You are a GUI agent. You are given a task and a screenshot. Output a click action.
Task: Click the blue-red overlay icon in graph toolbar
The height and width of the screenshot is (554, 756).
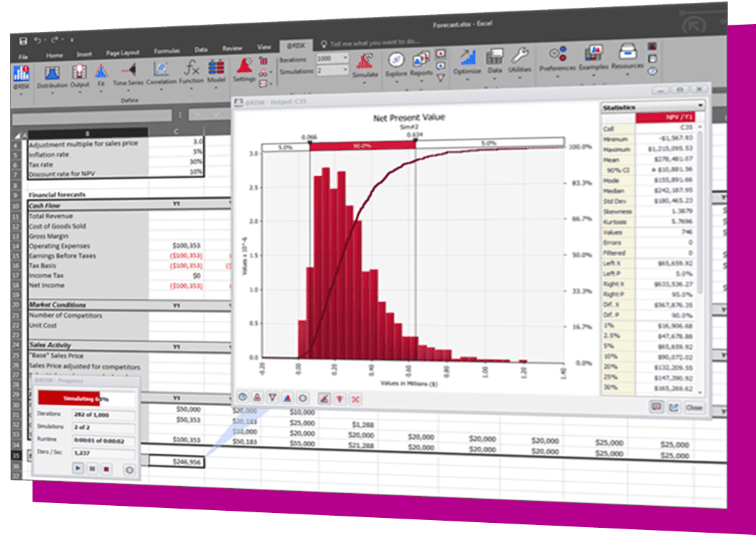click(287, 398)
